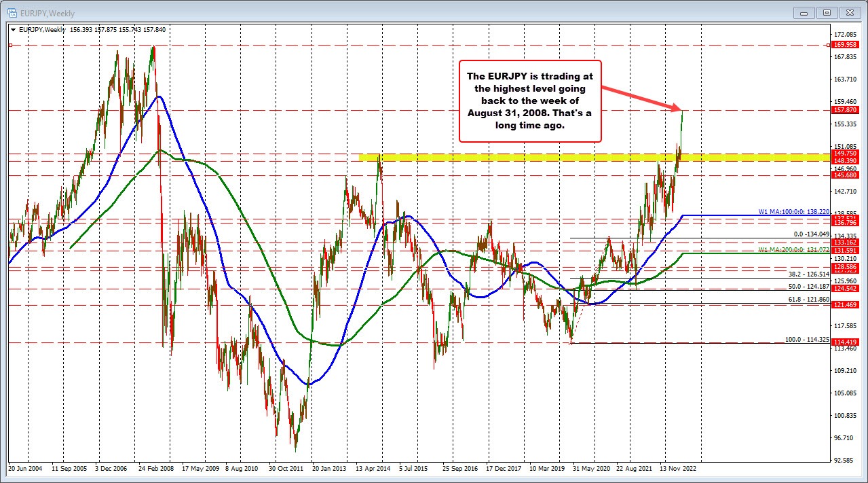Select the August 31, 2008 annotation text box
Viewport: 868px width, 483px height.
point(529,100)
